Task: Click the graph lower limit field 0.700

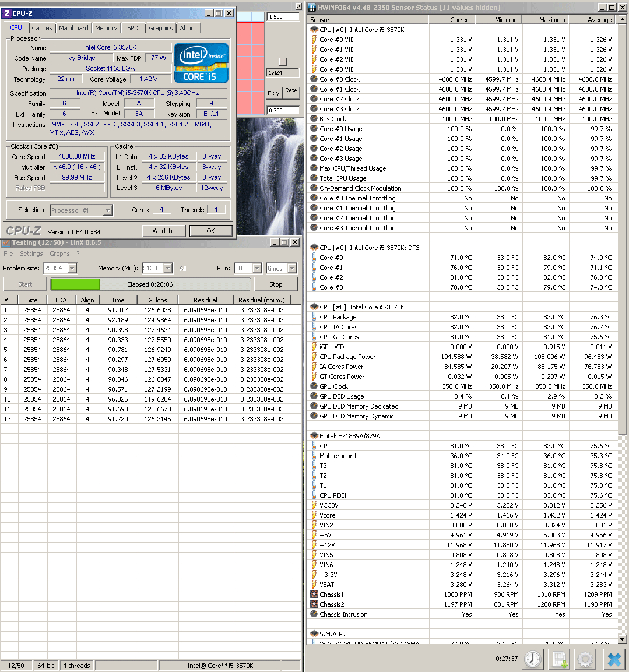Action: point(283,111)
